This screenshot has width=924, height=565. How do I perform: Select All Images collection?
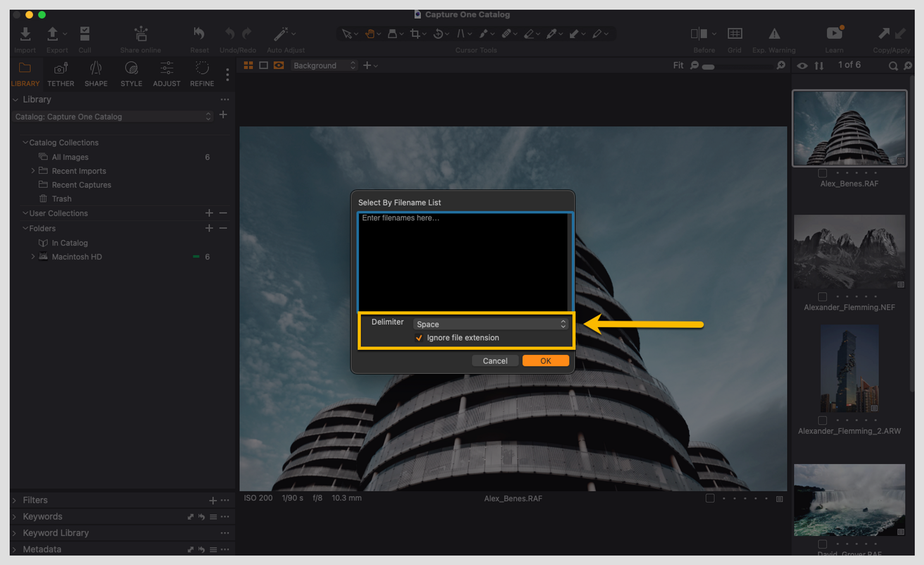70,157
